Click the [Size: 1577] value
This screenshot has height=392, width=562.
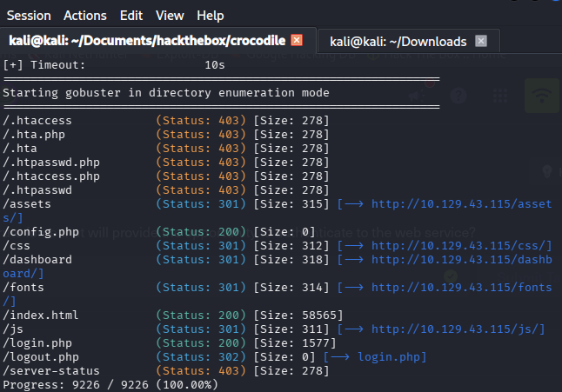(x=295, y=343)
